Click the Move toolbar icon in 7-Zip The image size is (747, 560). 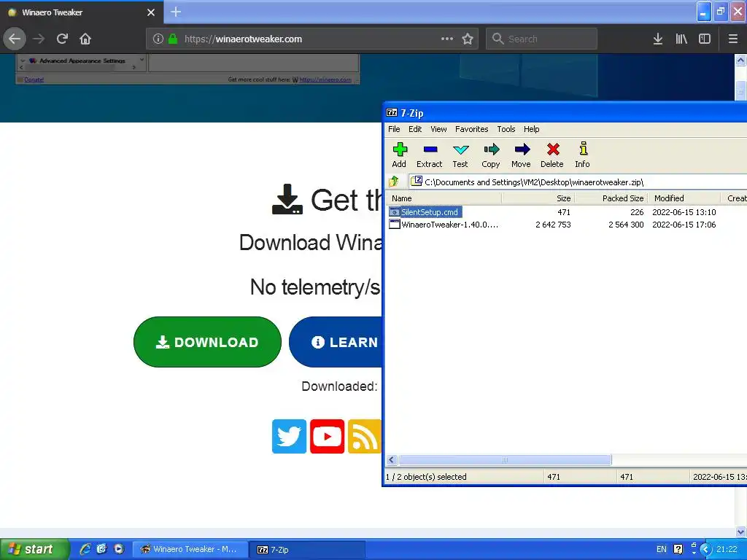pos(521,155)
